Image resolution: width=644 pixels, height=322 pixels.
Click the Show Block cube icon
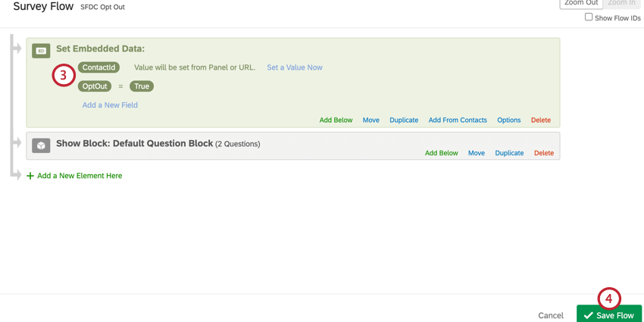coord(41,145)
